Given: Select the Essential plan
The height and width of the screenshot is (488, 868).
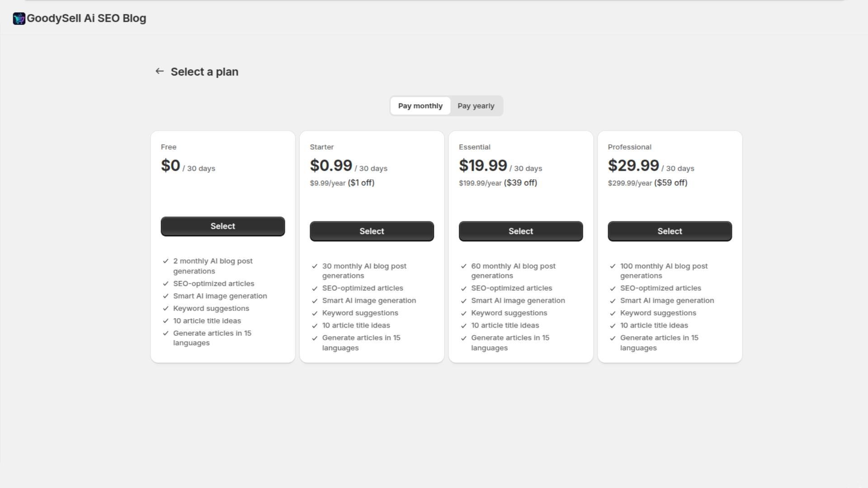Looking at the screenshot, I should coord(520,231).
